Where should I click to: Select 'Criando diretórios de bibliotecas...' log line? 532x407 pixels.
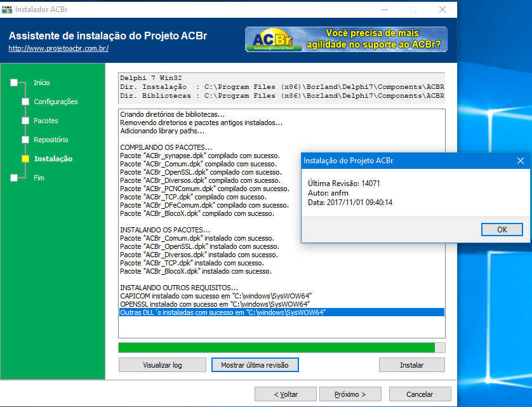[x=172, y=114]
